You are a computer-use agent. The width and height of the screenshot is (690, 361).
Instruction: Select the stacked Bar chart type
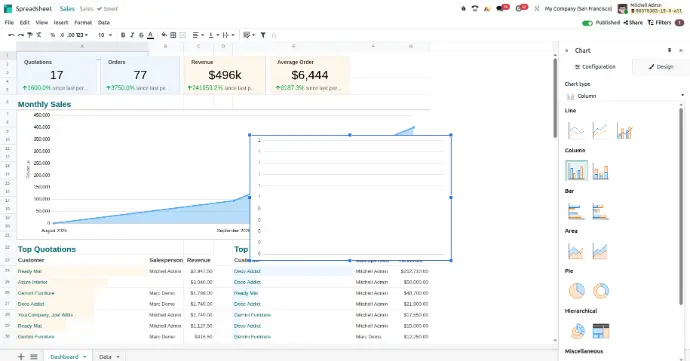coord(600,211)
